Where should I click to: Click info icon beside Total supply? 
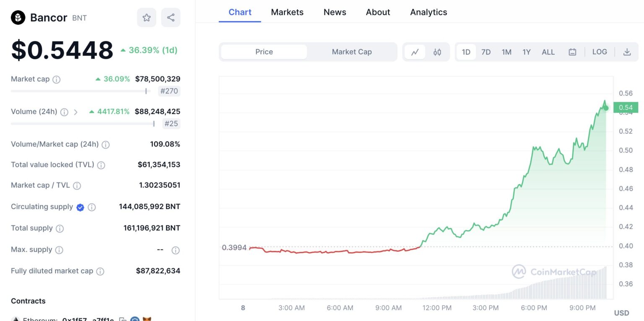pyautogui.click(x=60, y=228)
